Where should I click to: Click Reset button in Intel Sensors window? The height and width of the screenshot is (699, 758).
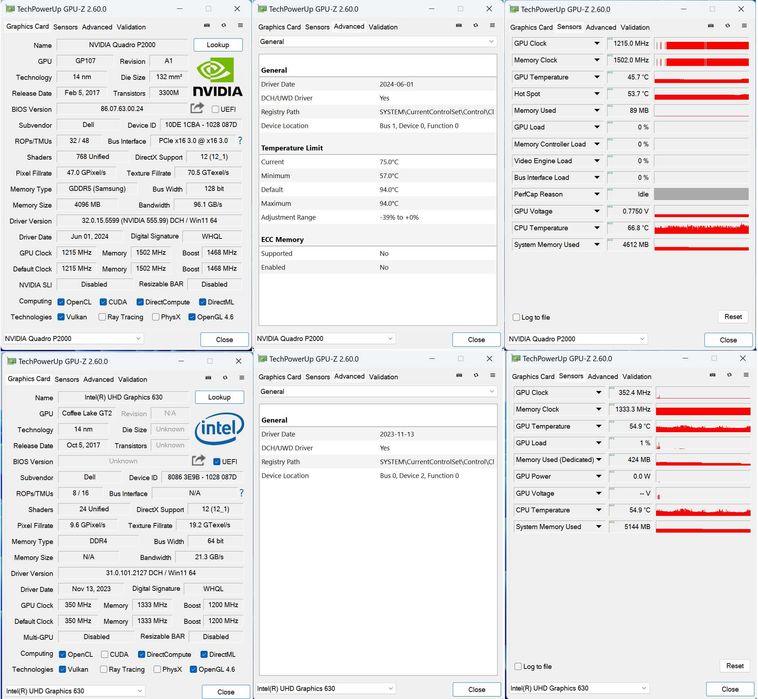pyautogui.click(x=735, y=666)
